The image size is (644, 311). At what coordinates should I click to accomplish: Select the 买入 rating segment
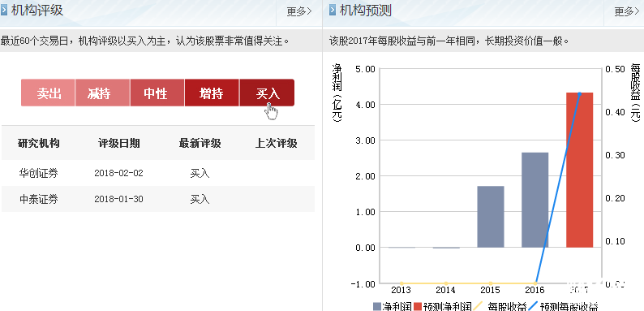click(x=267, y=93)
